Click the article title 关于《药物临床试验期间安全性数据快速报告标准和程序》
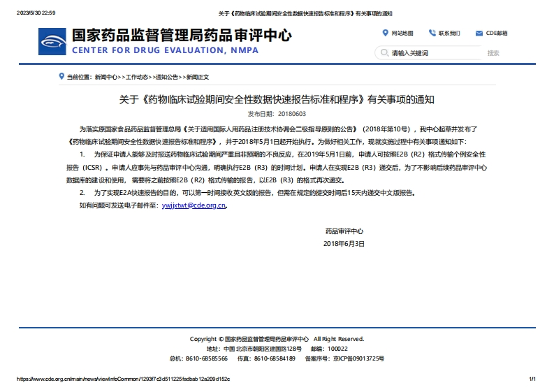 tap(276, 100)
